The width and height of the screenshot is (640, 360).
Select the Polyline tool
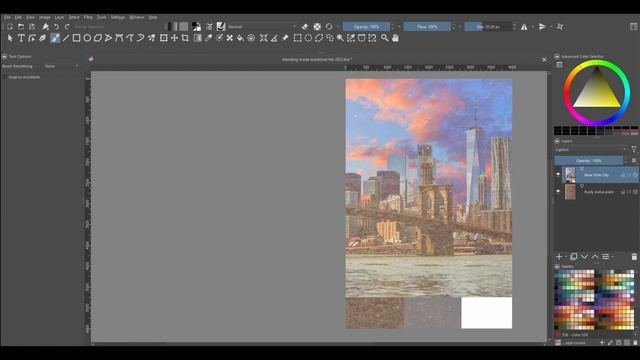pyautogui.click(x=108, y=38)
